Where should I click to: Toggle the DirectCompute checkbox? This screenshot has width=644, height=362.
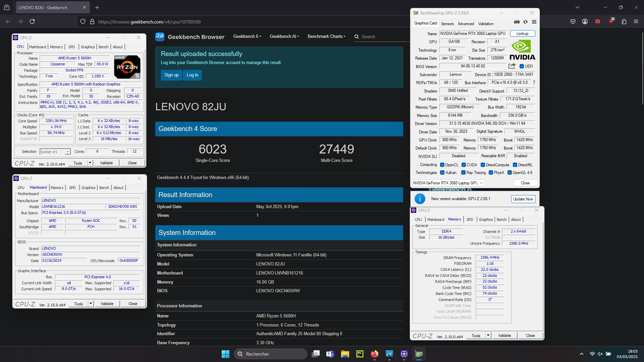(x=483, y=165)
